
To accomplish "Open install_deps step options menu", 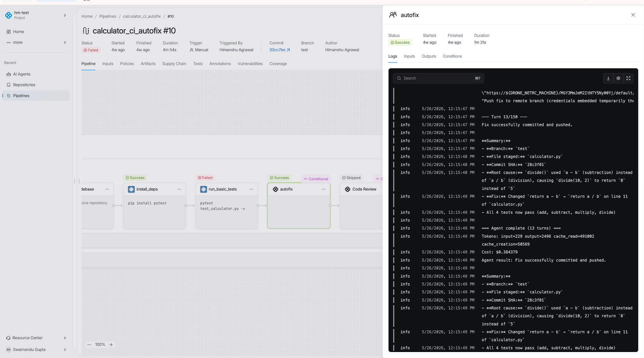I will coord(179,189).
